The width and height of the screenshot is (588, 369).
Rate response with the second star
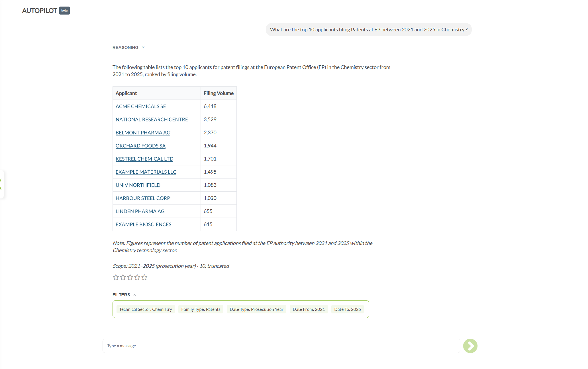[123, 277]
